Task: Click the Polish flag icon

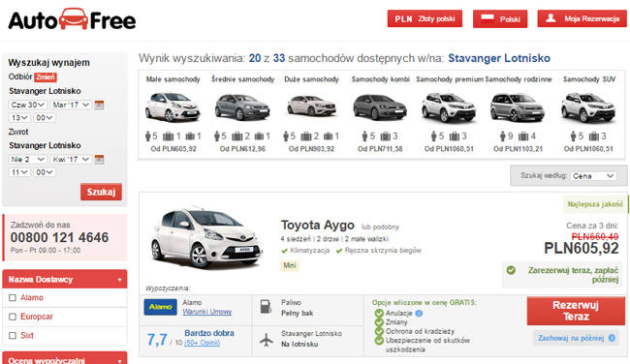Action: pos(487,18)
